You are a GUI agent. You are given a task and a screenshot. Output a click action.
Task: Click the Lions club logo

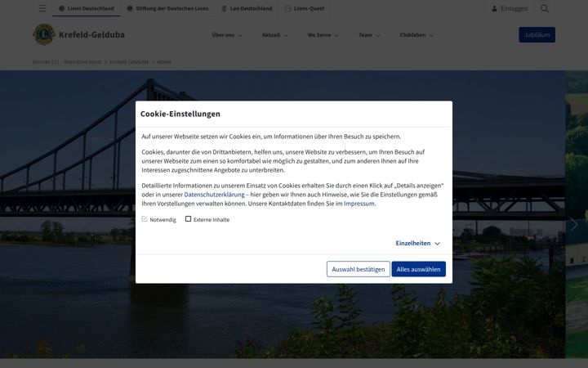click(44, 34)
